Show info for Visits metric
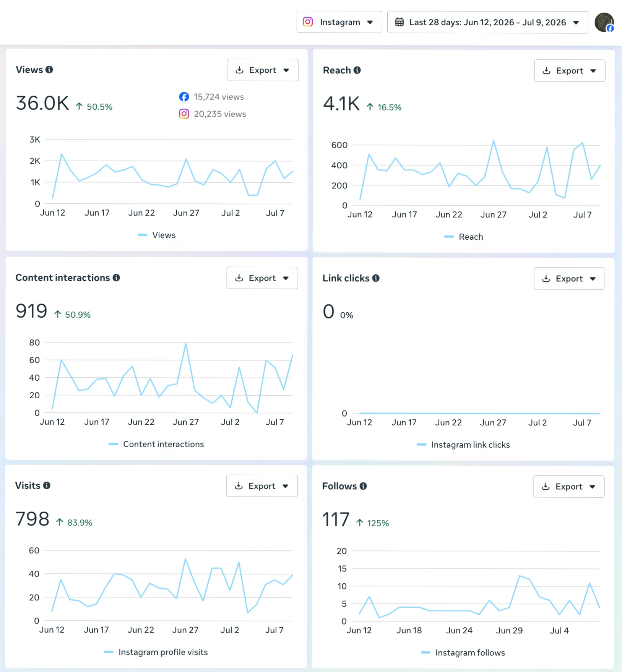 [x=47, y=485]
